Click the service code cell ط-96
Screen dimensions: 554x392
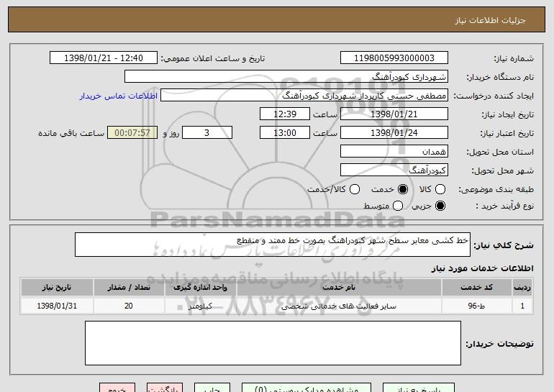click(x=476, y=306)
